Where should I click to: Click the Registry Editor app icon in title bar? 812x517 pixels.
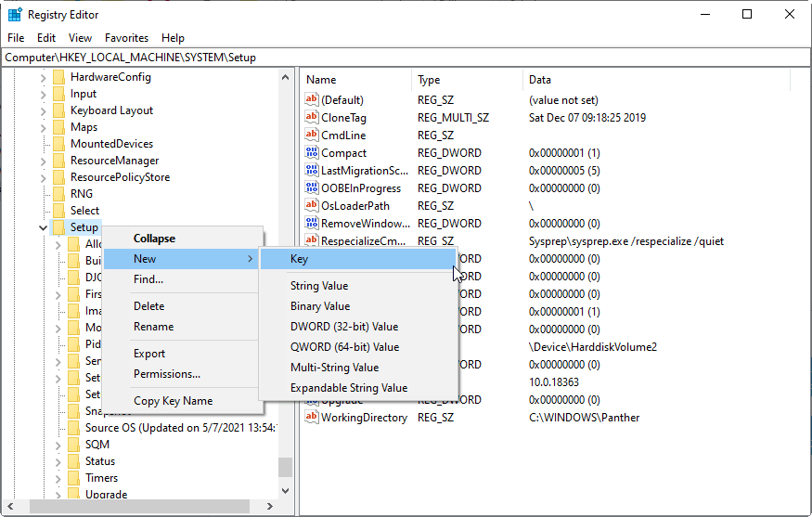[15, 15]
